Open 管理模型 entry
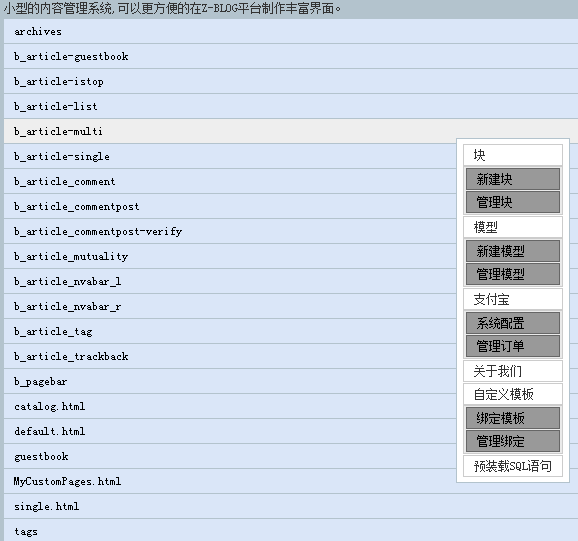The width and height of the screenshot is (578, 541). [513, 274]
